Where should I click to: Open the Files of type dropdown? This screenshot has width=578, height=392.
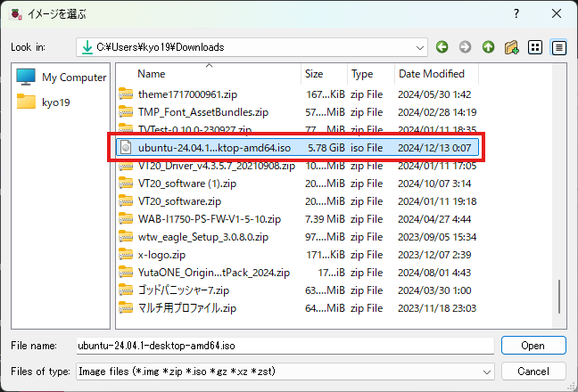(x=487, y=372)
